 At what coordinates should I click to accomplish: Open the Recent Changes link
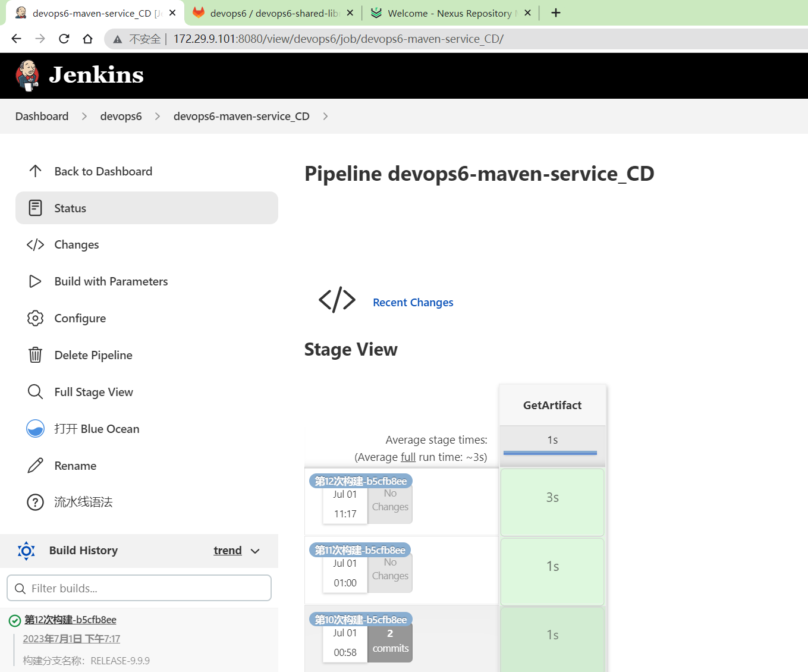[x=413, y=302]
